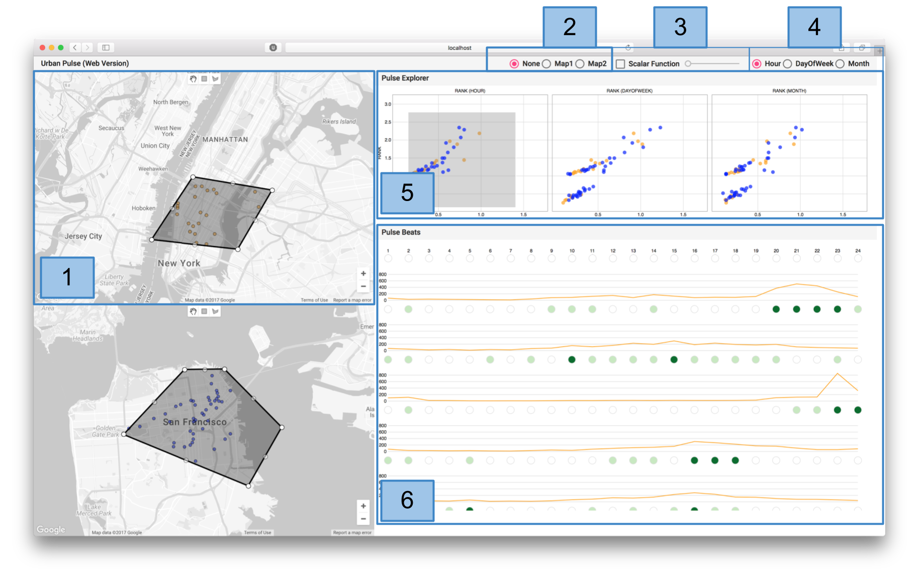Image resolution: width=918 pixels, height=588 pixels.
Task: Toggle the hour 18 filter circle in Pulse Beats
Action: [736, 258]
